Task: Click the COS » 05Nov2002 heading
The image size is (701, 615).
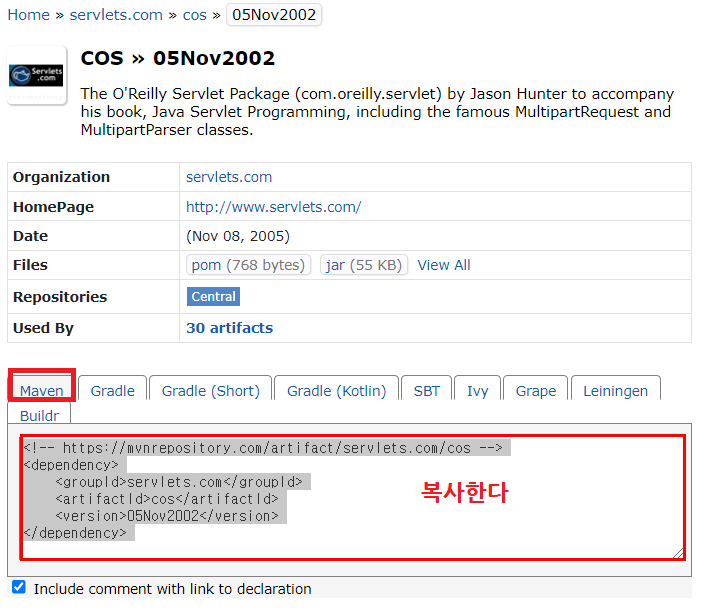Action: click(178, 58)
